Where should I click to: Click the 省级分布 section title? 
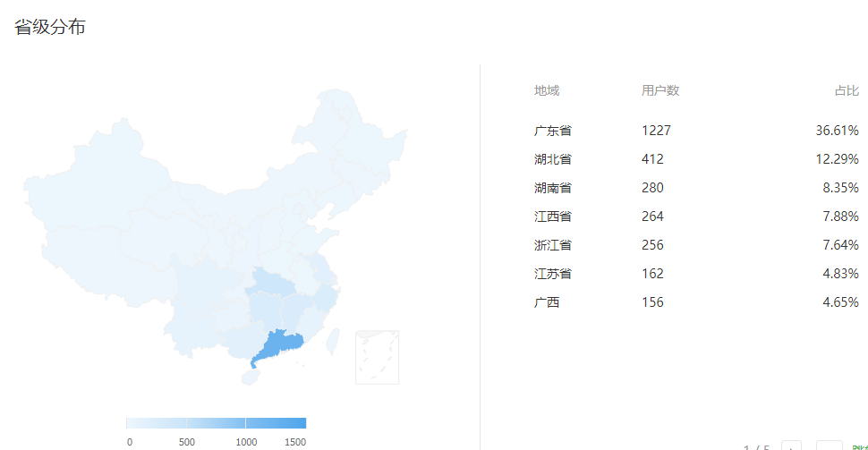click(50, 28)
